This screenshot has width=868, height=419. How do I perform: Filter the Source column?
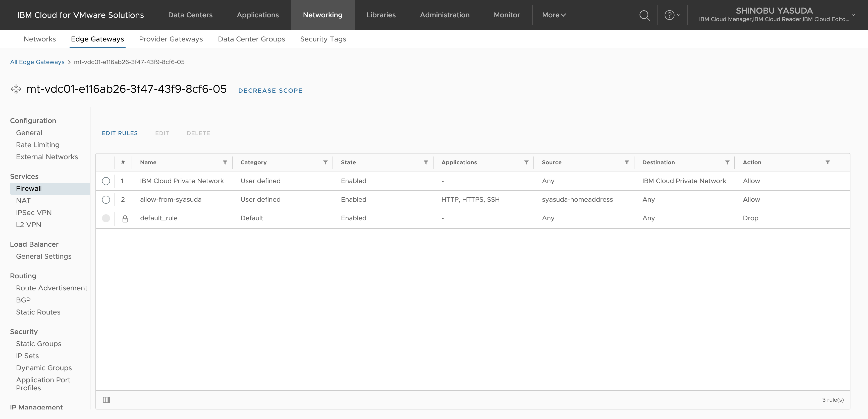coord(626,163)
